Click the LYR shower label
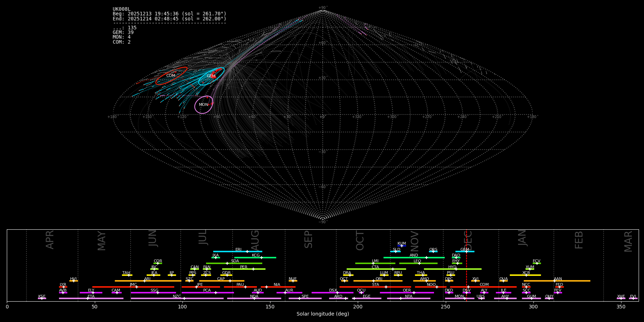This screenshot has height=322, width=644. click(63, 285)
